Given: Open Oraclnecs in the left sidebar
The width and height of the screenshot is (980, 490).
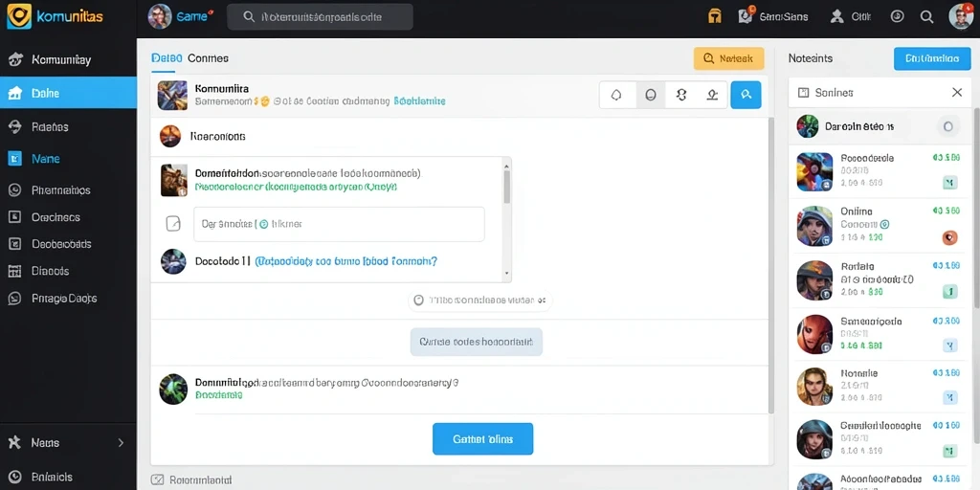Looking at the screenshot, I should pyautogui.click(x=68, y=217).
